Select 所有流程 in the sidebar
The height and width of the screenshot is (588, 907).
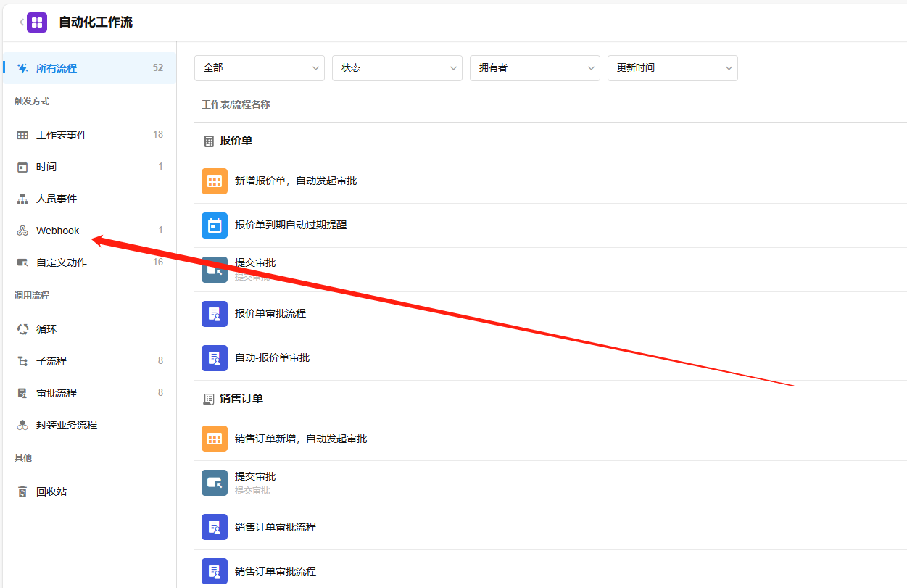click(x=57, y=68)
